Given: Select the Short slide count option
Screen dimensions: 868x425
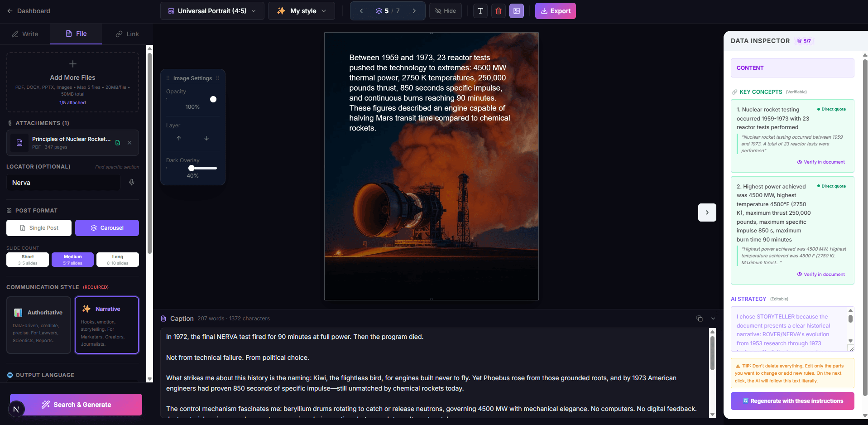Looking at the screenshot, I should [27, 259].
